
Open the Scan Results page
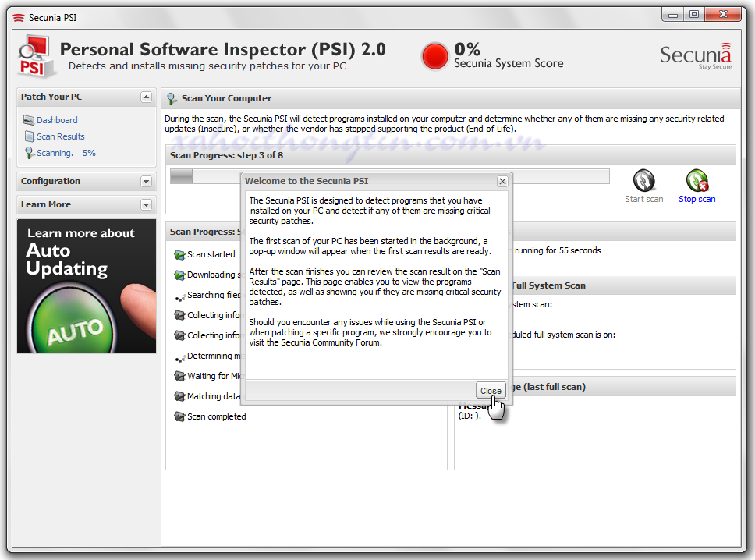point(61,136)
